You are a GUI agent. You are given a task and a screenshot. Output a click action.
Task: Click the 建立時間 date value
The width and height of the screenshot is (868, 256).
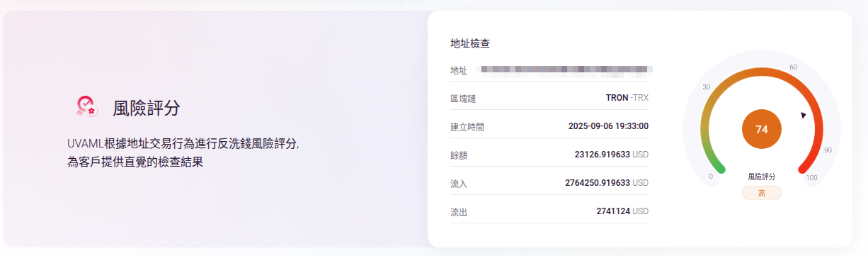click(608, 126)
